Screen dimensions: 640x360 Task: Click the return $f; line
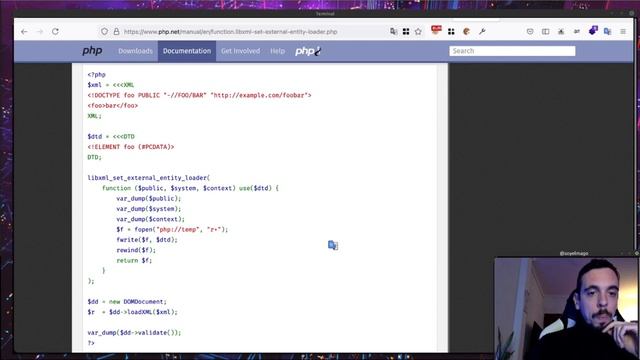click(x=134, y=260)
